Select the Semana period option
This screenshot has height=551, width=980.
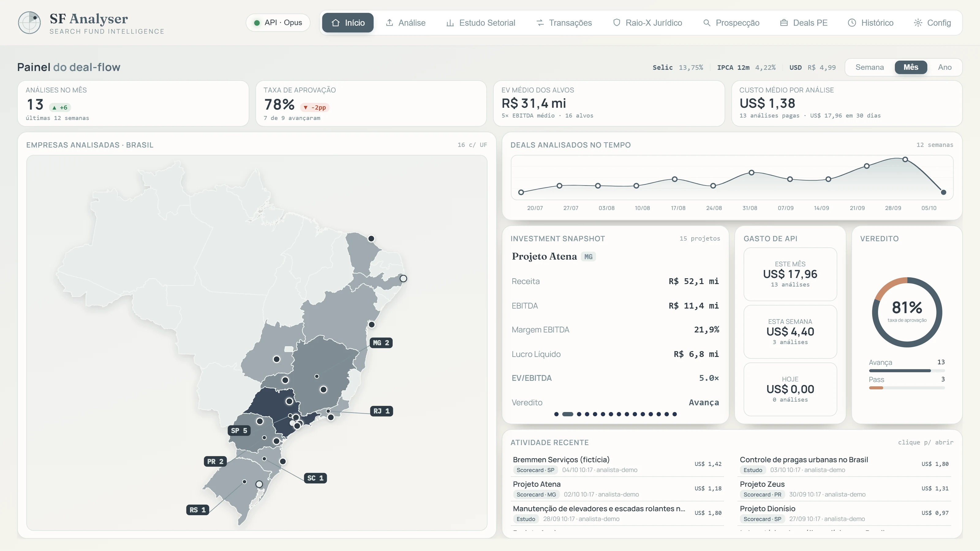tap(870, 67)
